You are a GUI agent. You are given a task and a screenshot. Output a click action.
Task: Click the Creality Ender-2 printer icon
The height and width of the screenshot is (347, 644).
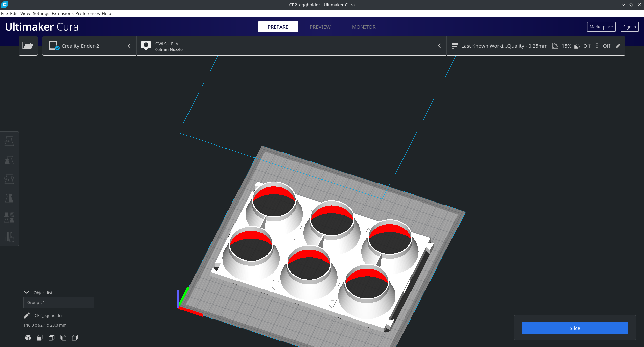[x=54, y=46]
